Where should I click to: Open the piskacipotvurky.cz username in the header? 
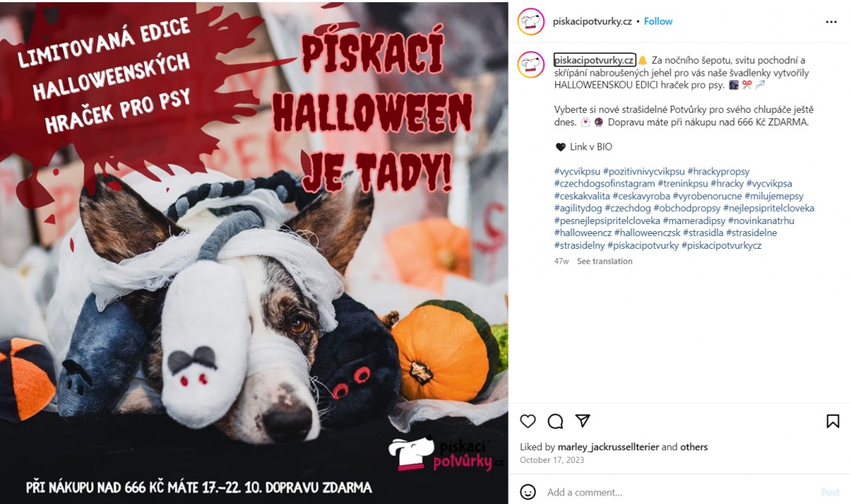point(592,21)
